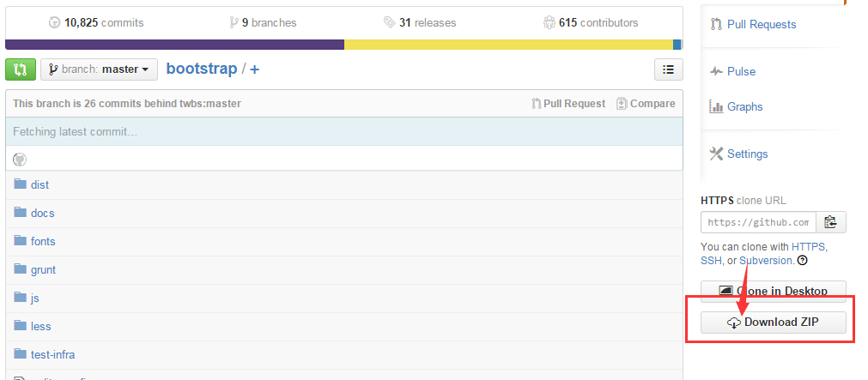The image size is (868, 380).
Task: Open the less folder
Action: tap(41, 326)
